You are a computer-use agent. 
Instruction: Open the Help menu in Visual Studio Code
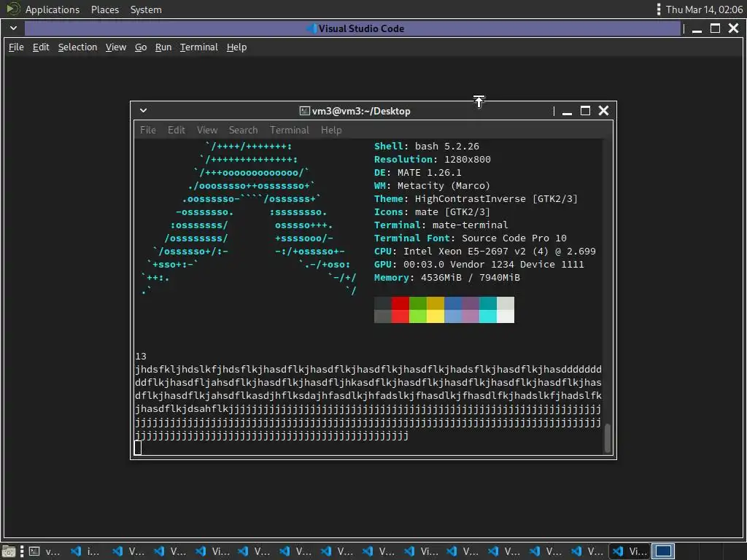click(x=237, y=47)
